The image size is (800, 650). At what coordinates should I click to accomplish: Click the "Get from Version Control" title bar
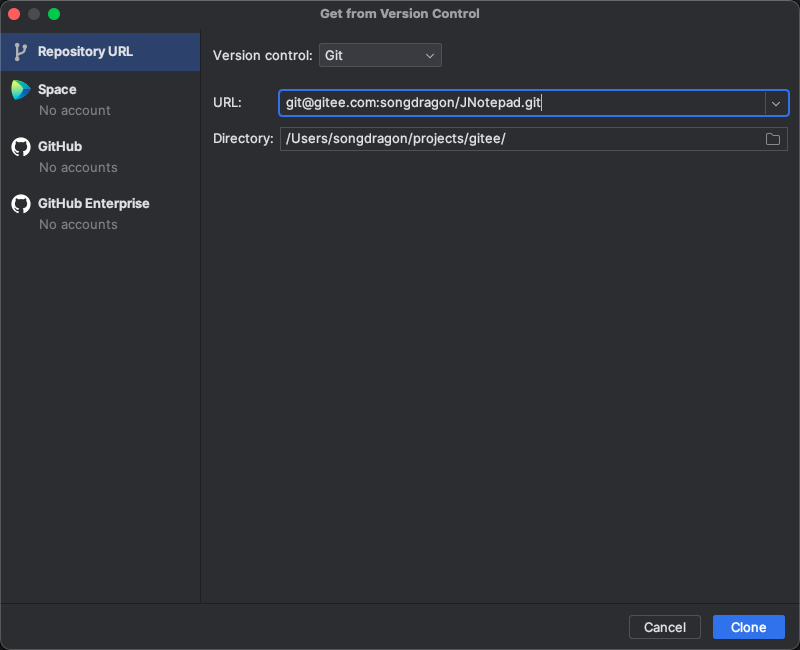[x=400, y=14]
